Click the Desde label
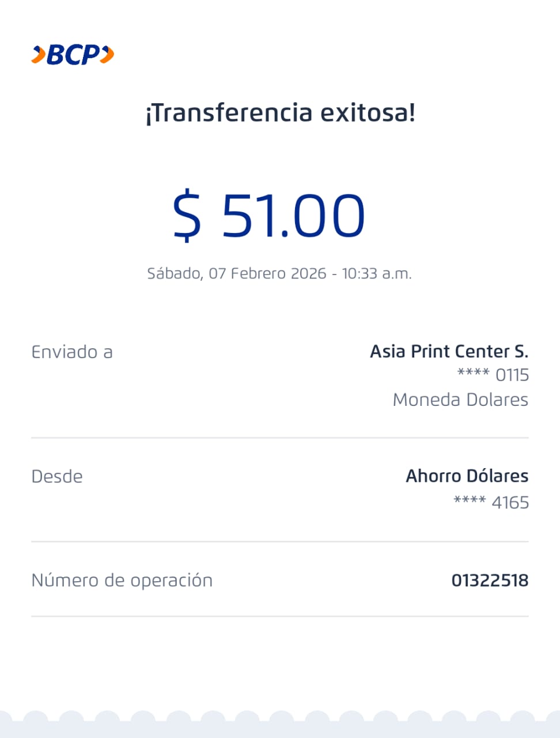560x738 pixels. [57, 477]
